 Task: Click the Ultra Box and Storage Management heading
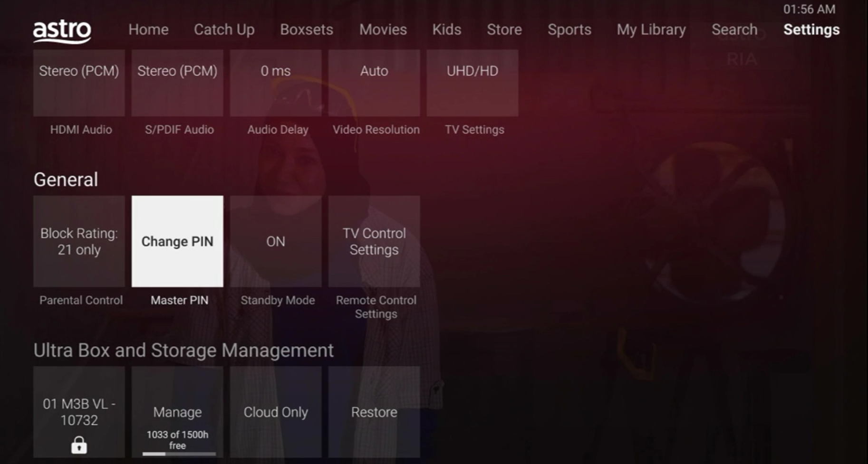183,350
